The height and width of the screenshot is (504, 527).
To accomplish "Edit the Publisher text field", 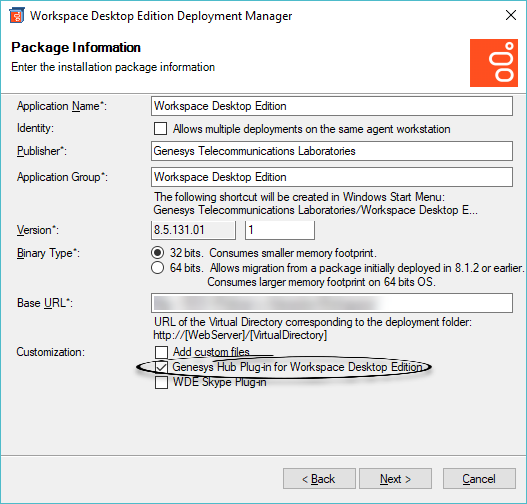I will tap(332, 151).
